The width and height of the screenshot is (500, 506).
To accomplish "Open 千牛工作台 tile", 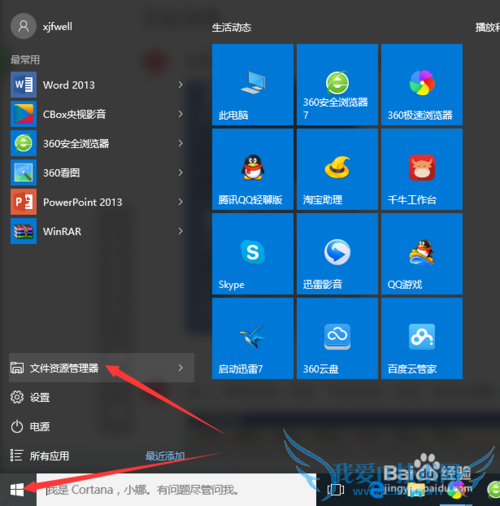I will [422, 169].
